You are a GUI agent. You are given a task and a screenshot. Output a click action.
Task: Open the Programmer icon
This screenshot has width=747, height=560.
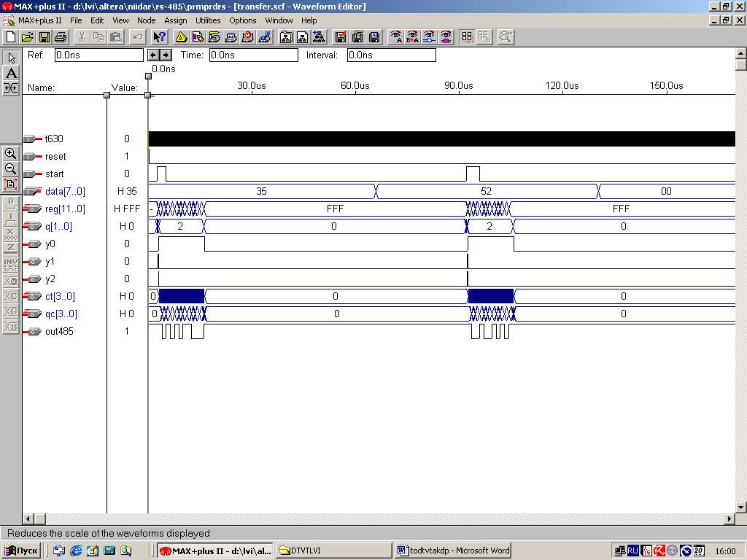(264, 37)
